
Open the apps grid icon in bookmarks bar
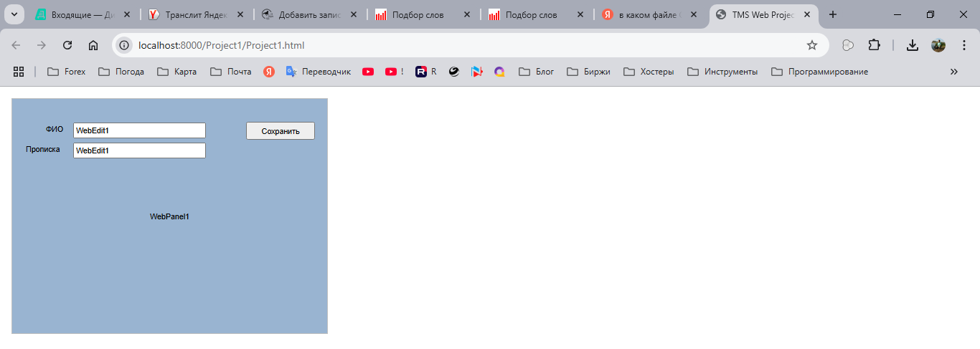19,72
